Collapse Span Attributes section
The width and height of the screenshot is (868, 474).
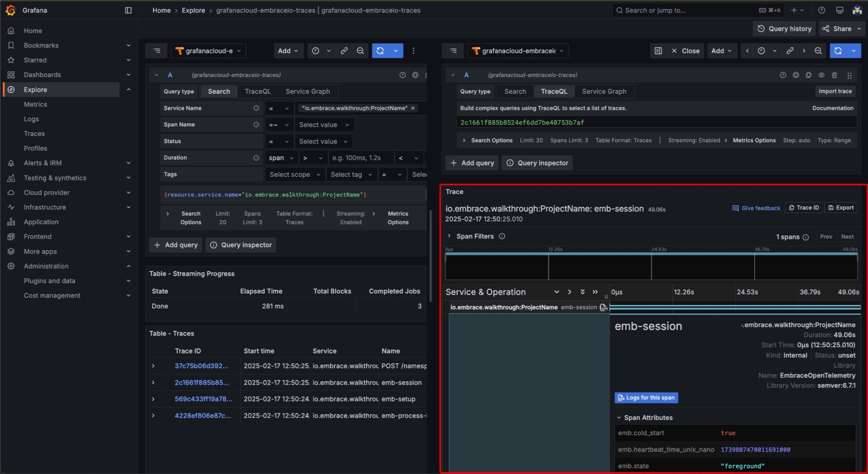click(619, 418)
